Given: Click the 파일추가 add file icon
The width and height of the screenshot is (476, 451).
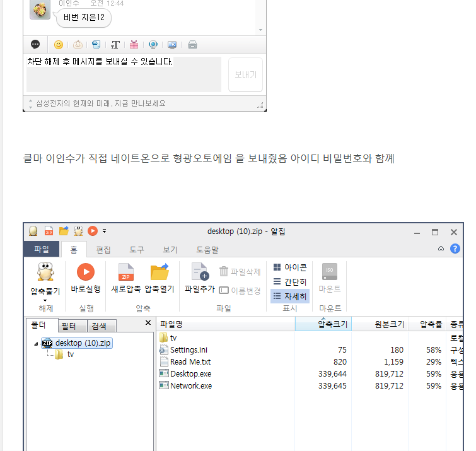Looking at the screenshot, I should (199, 272).
